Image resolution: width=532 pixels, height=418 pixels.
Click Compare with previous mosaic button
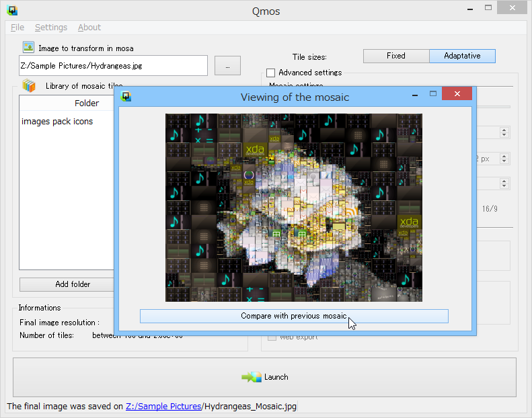coord(294,317)
